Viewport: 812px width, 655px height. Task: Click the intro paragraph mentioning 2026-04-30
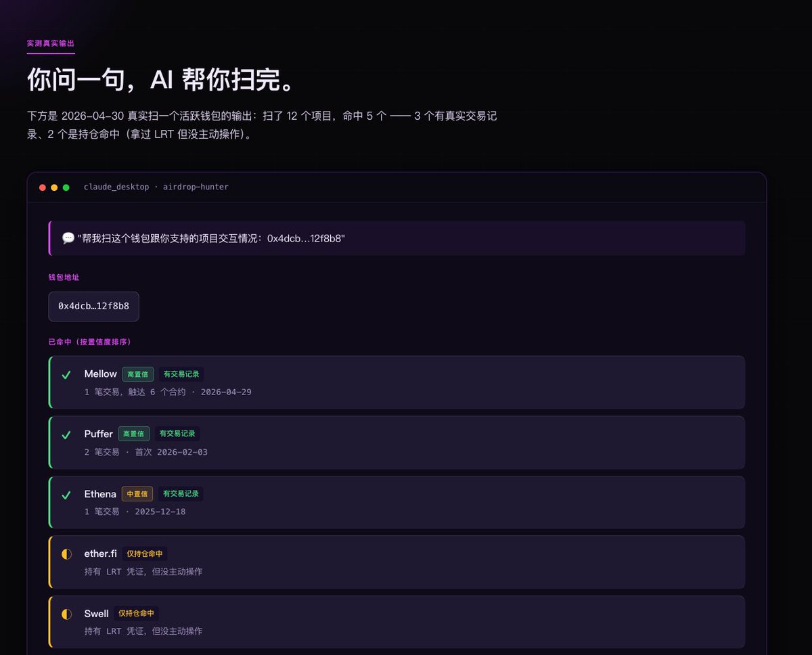pyautogui.click(x=263, y=125)
